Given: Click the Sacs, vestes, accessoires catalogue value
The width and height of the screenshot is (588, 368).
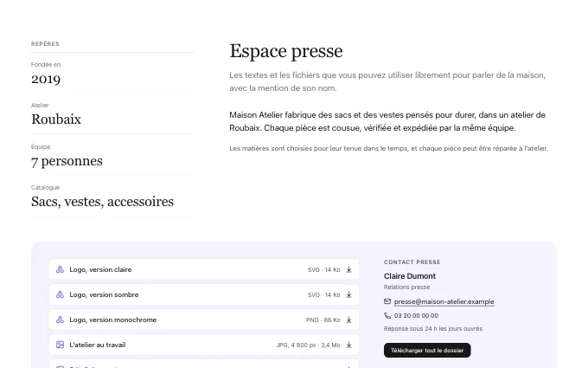Looking at the screenshot, I should [x=102, y=202].
